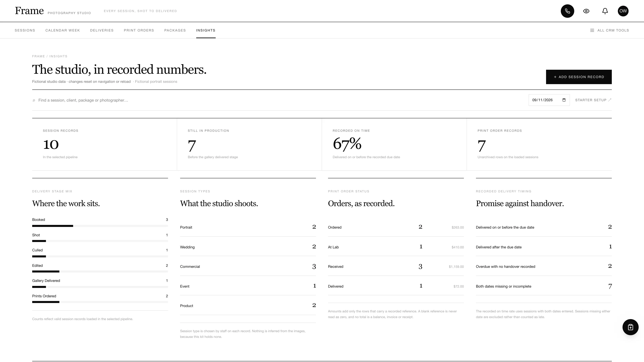Click the Recorded on Time 67% value

(x=347, y=144)
